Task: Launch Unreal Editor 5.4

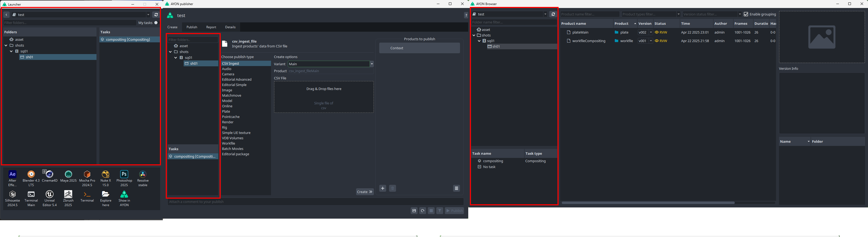Action: [50, 194]
